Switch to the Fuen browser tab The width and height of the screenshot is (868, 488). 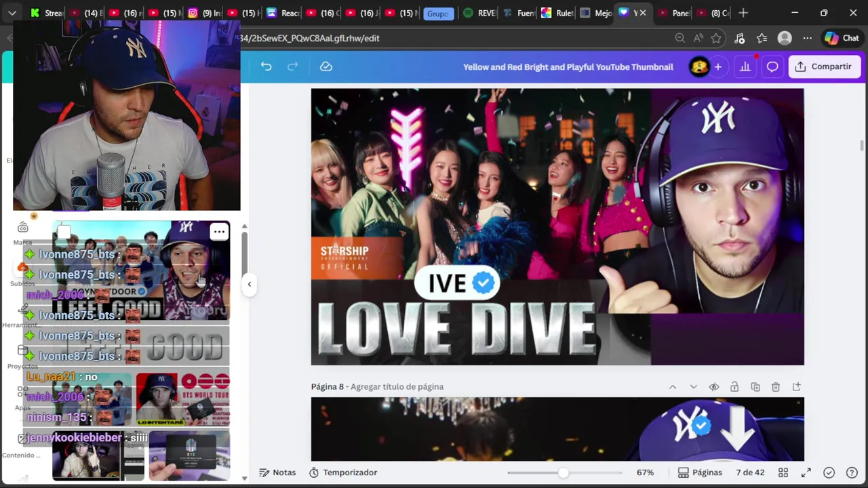click(518, 13)
